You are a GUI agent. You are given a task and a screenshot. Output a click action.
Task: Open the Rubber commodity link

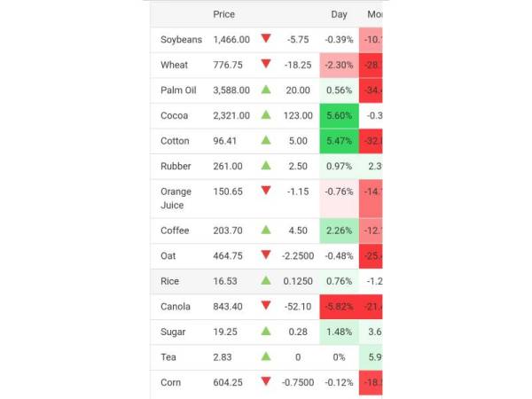(x=176, y=167)
